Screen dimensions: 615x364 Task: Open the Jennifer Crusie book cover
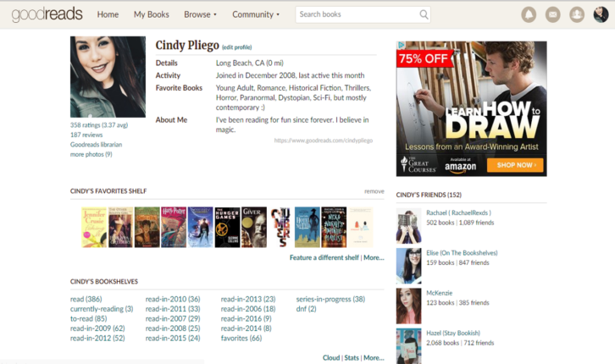[94, 227]
